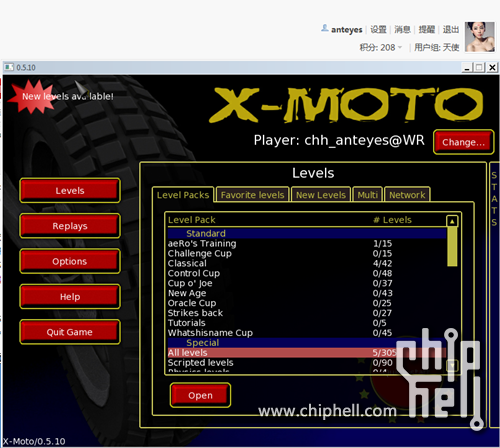Image resolution: width=500 pixels, height=448 pixels.
Task: Click the Quit Game button
Action: [70, 332]
